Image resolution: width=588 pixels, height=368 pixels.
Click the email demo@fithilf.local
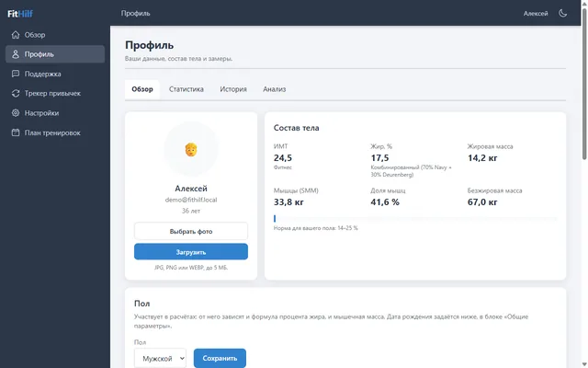click(191, 200)
